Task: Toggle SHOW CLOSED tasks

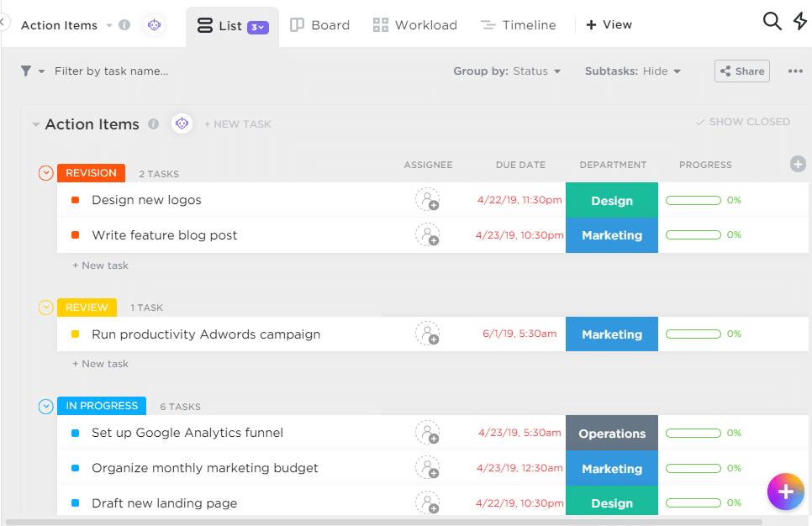Action: coord(742,121)
